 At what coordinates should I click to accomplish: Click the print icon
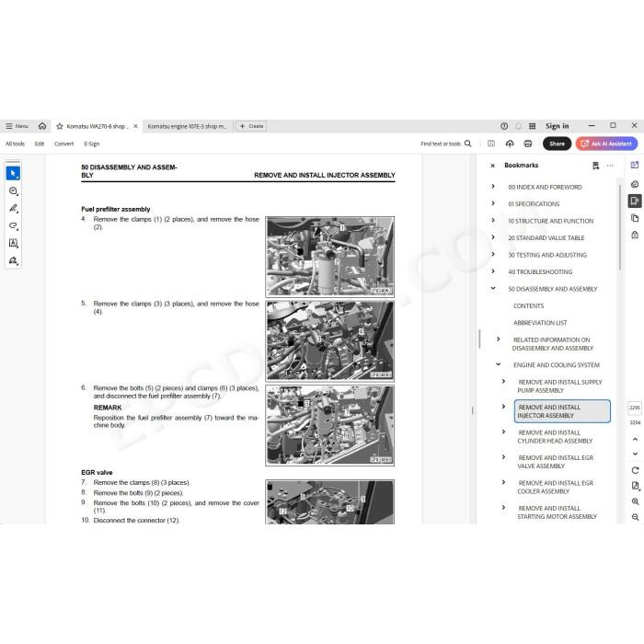click(x=528, y=144)
